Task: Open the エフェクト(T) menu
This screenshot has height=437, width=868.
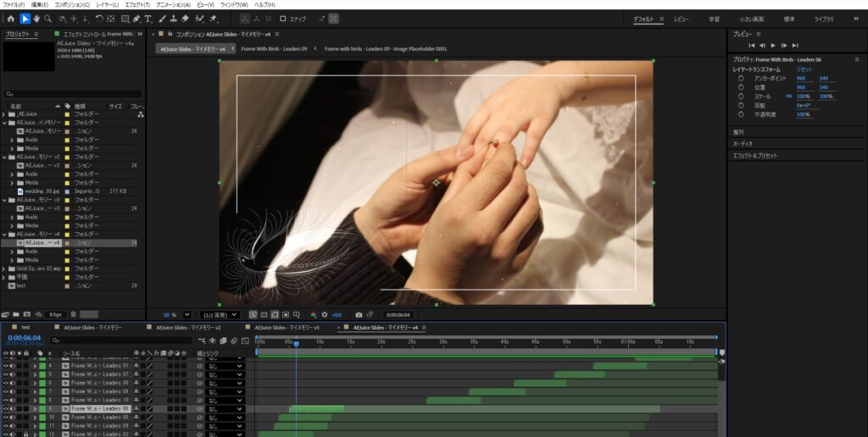Action: (136, 5)
